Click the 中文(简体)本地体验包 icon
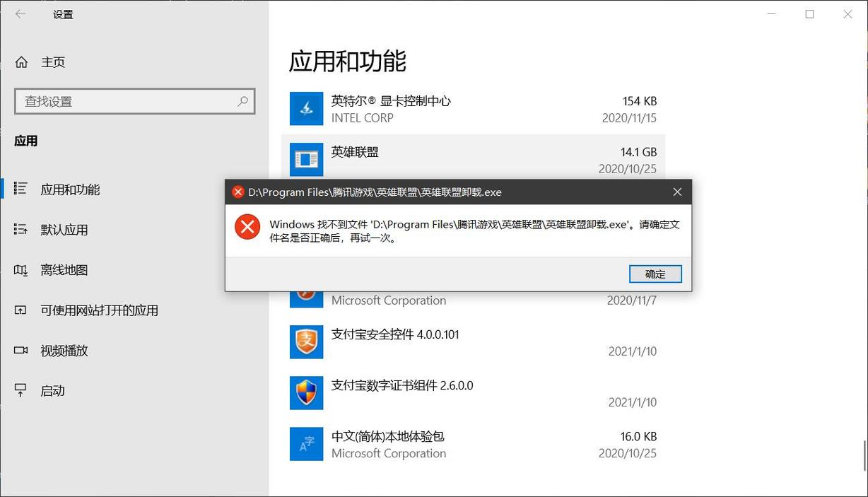Screen dimensions: 868x497 306,444
